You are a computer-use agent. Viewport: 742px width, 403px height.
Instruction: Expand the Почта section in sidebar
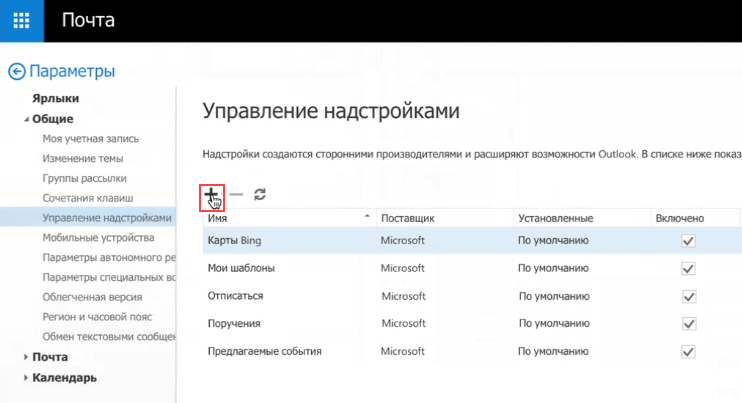25,357
